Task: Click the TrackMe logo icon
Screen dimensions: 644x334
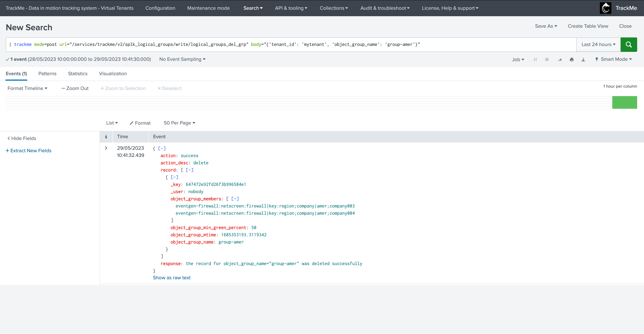Action: pyautogui.click(x=605, y=8)
